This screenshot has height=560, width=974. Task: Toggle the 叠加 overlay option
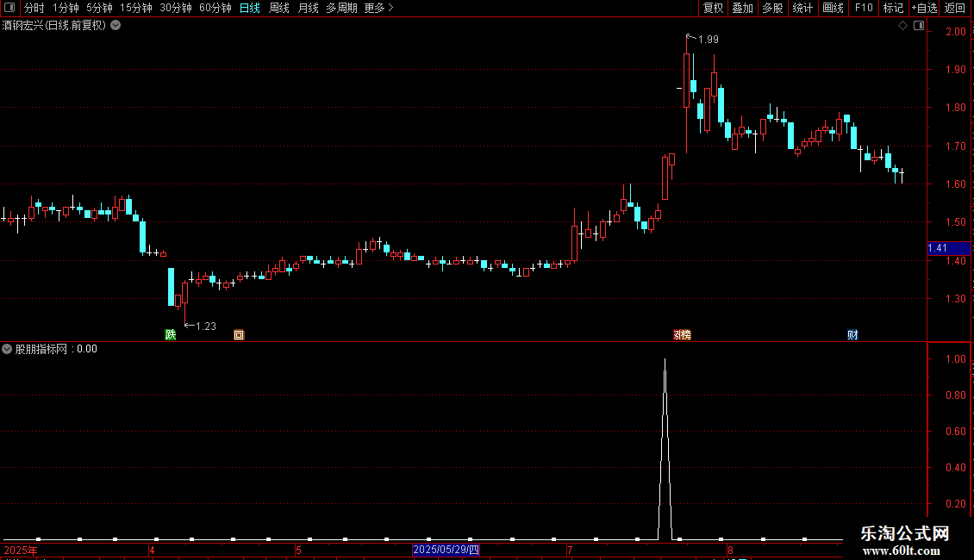[x=742, y=8]
